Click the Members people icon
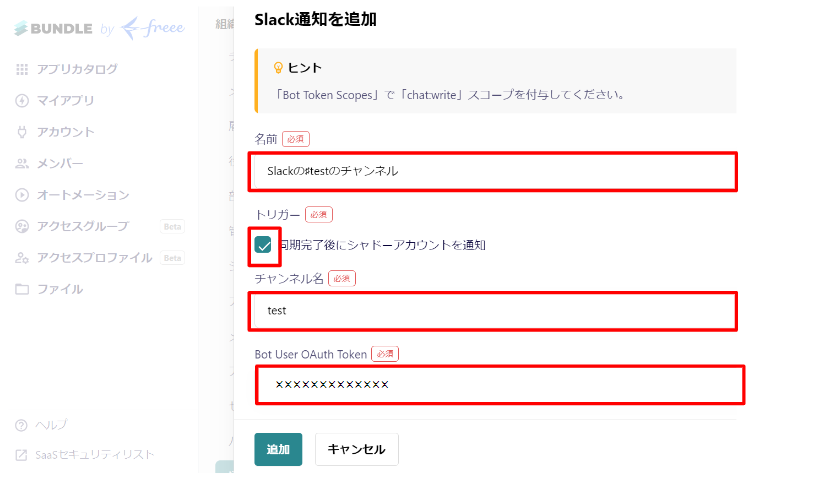This screenshot has width=818, height=477. (x=22, y=163)
